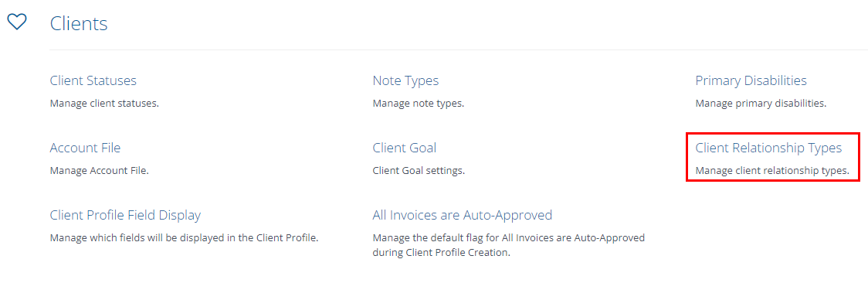Open Client Profile Field Display settings
868x283 pixels.
[125, 215]
